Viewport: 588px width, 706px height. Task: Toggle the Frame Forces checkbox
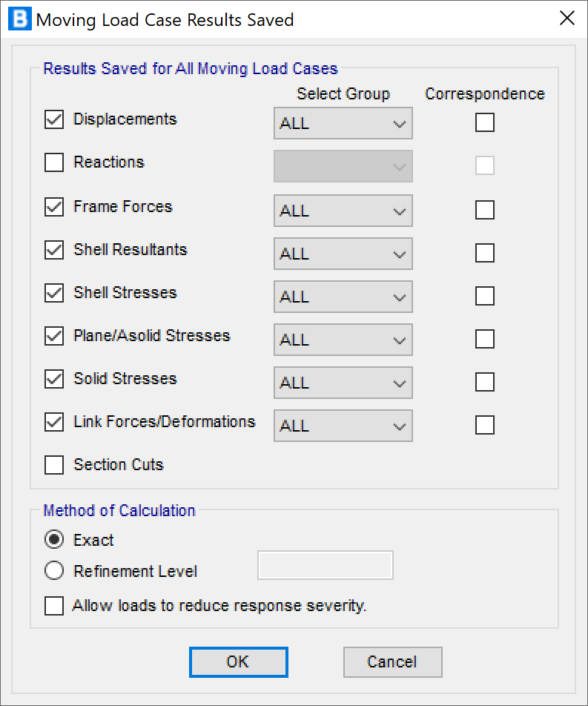coord(54,207)
